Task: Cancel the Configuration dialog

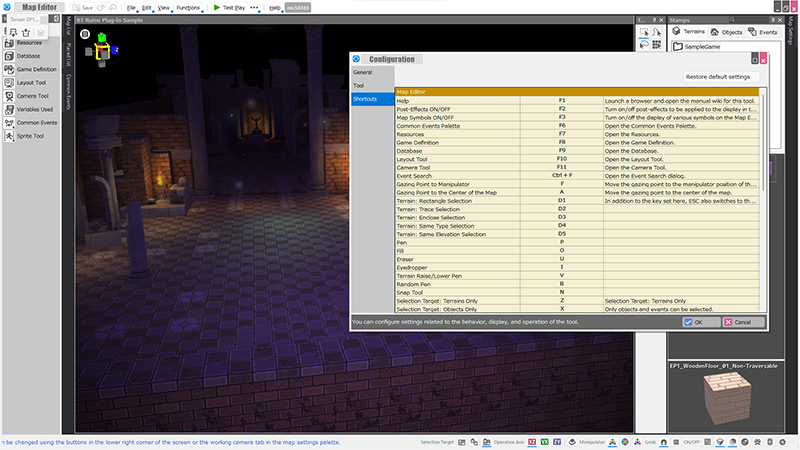Action: click(x=744, y=322)
